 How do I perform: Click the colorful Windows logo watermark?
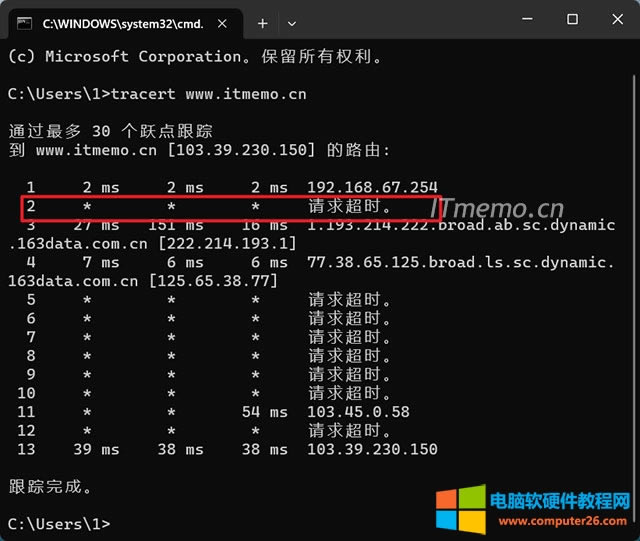[457, 509]
